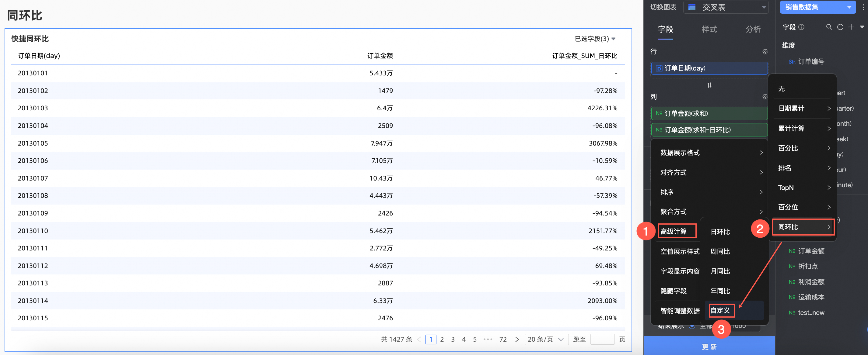Click the search icon in 字段 panel
The height and width of the screenshot is (355, 868).
pyautogui.click(x=829, y=27)
